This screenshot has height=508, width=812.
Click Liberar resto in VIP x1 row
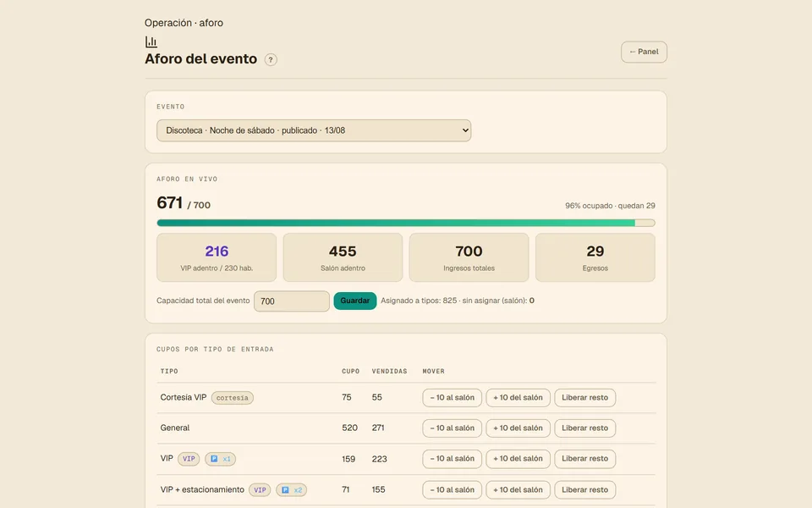[585, 459]
